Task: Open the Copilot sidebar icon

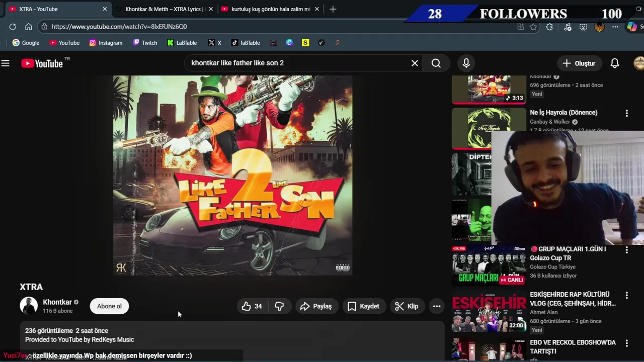Action: point(632,27)
